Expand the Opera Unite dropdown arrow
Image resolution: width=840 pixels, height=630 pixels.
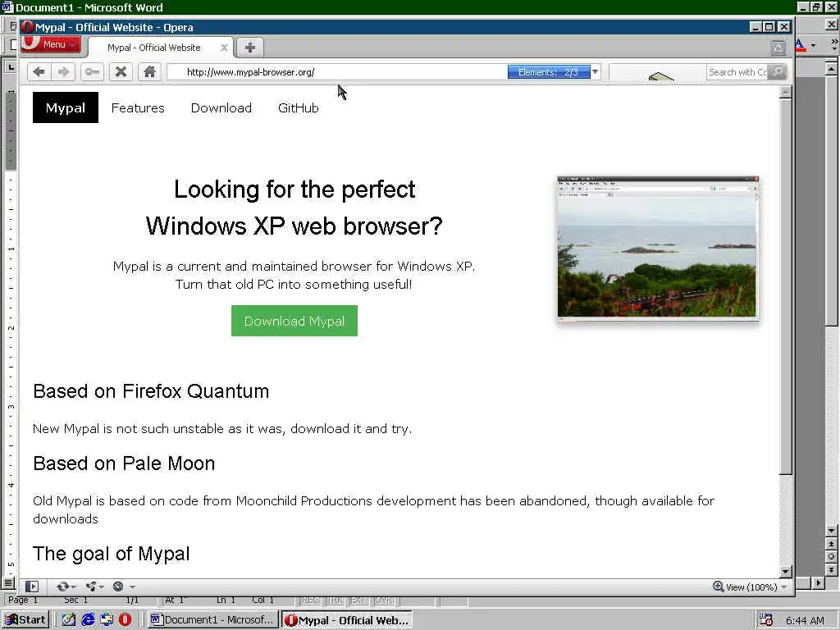[101, 587]
